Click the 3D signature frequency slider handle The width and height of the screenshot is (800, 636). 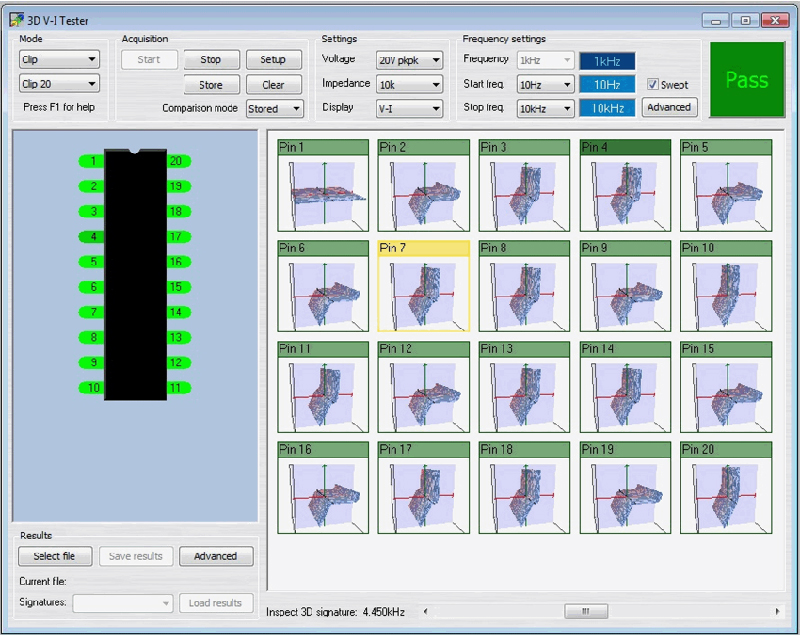pyautogui.click(x=586, y=611)
